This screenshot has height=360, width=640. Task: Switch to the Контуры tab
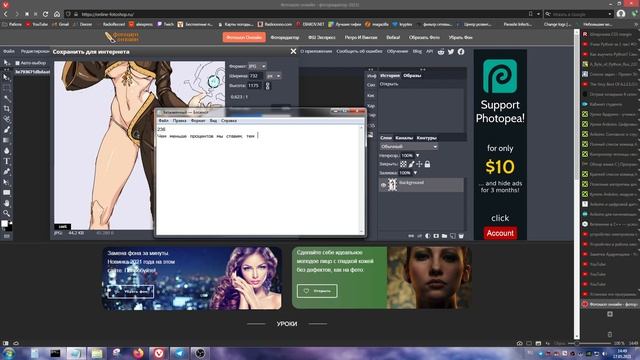pyautogui.click(x=427, y=138)
